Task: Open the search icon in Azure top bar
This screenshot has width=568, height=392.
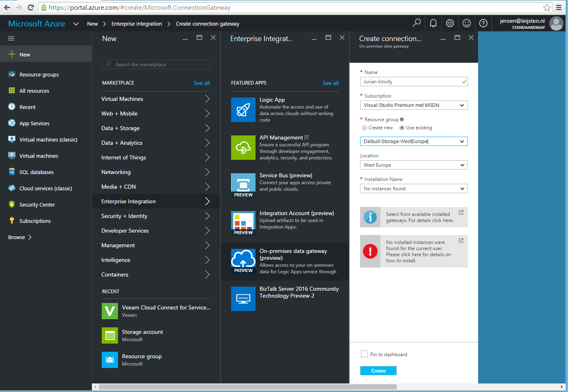Action: 417,23
